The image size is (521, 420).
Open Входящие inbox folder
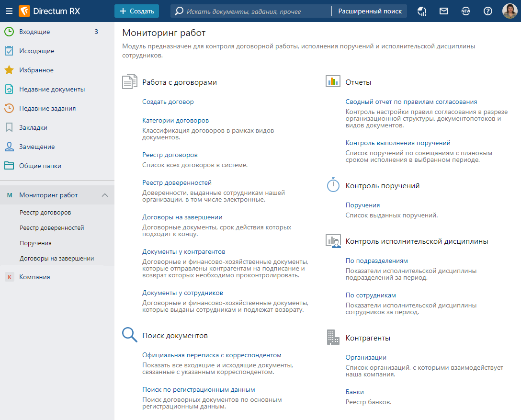pos(34,32)
